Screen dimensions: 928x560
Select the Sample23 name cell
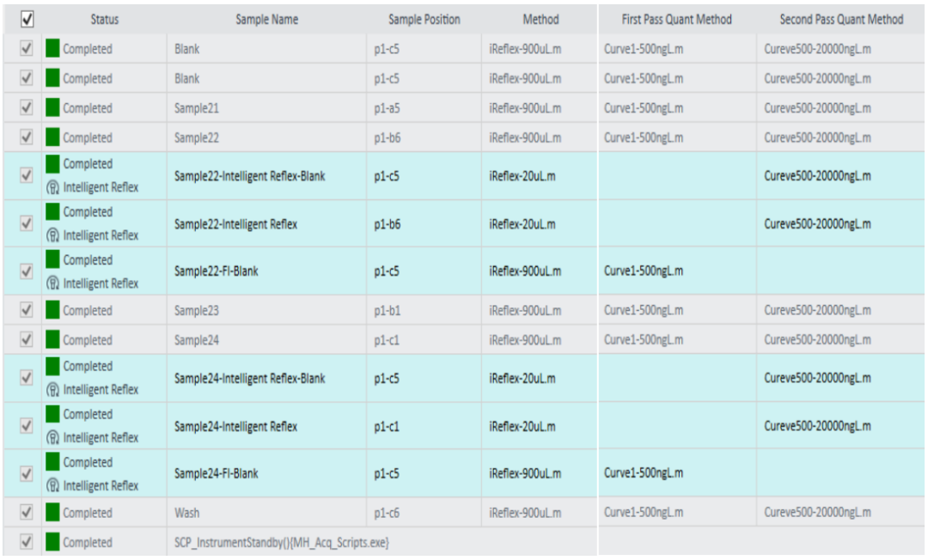(266, 310)
